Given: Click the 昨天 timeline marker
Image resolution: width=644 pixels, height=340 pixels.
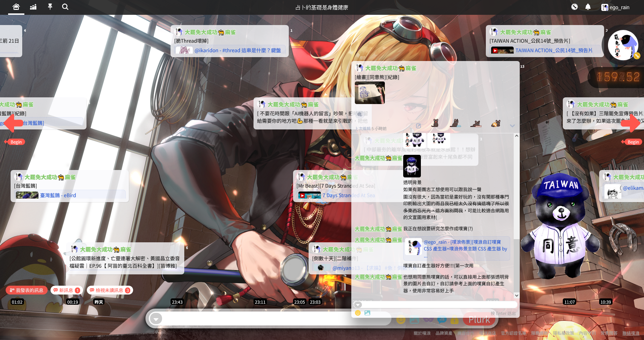Looking at the screenshot, I should click(x=99, y=302).
